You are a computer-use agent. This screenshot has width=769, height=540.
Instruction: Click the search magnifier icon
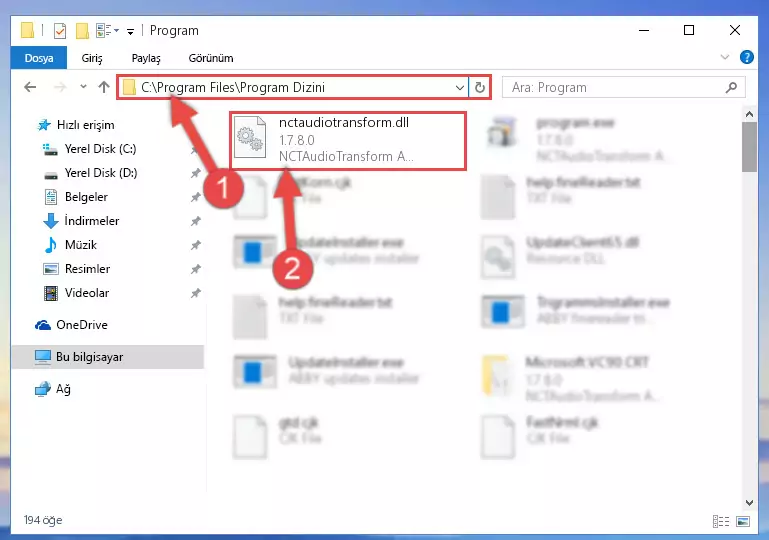pos(731,87)
